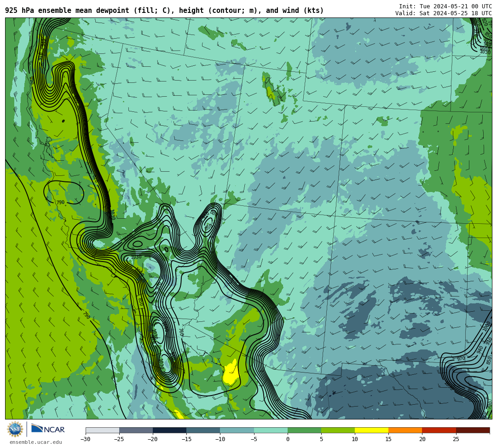Click the -5 colorbar label
The image size is (497, 448).
pyautogui.click(x=254, y=439)
